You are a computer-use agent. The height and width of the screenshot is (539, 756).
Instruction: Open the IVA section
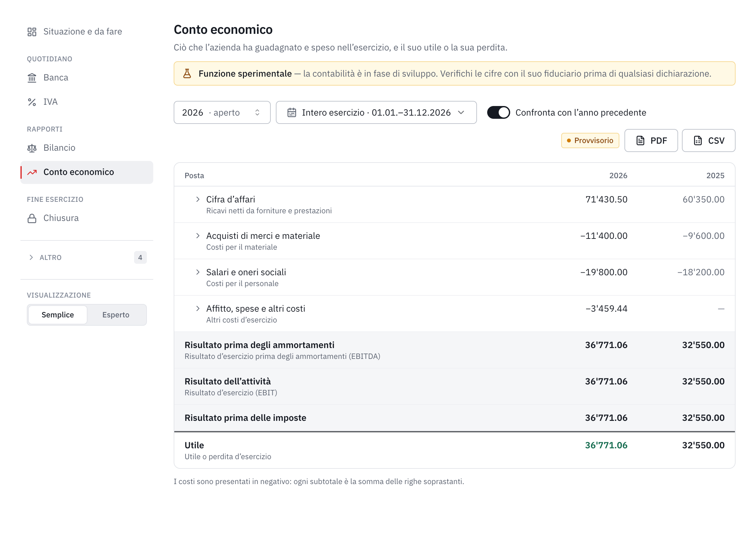pyautogui.click(x=87, y=102)
